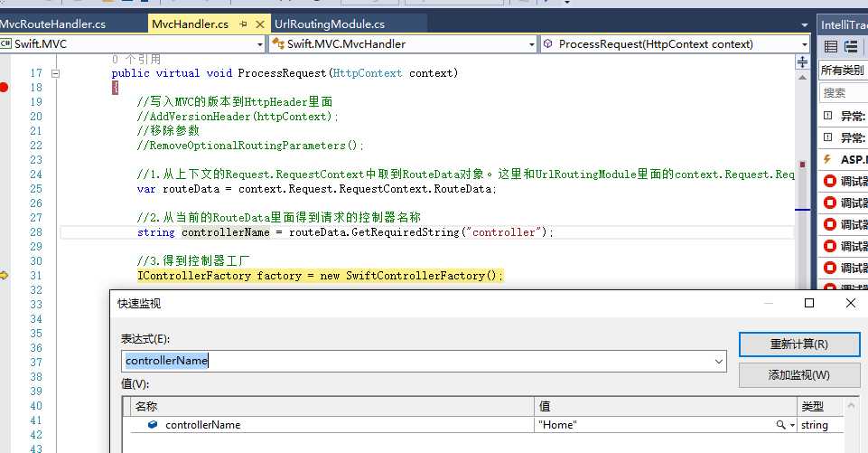Click the 重新计算(R) button
Viewport: 868px width, 453px height.
click(799, 344)
